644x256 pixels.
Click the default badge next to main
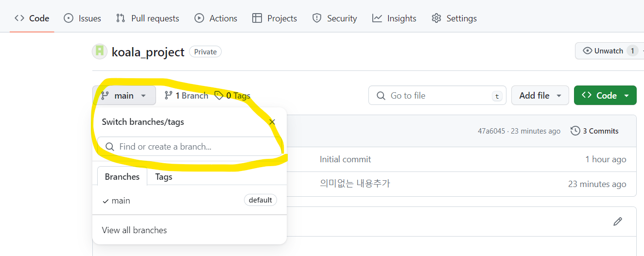pyautogui.click(x=261, y=200)
